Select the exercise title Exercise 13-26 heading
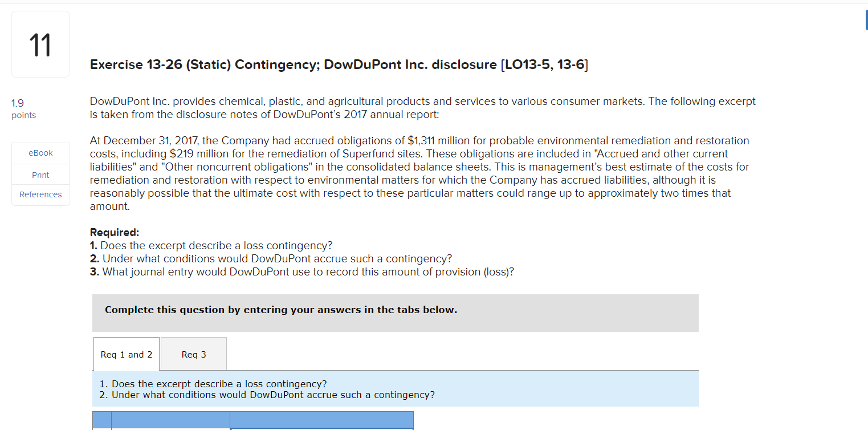The width and height of the screenshot is (868, 430). 339,64
